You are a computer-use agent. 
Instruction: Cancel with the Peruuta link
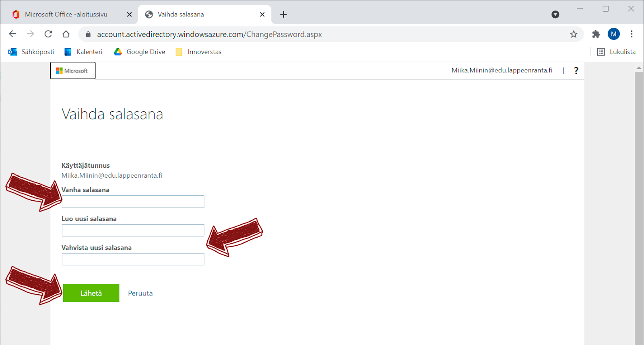coord(140,294)
